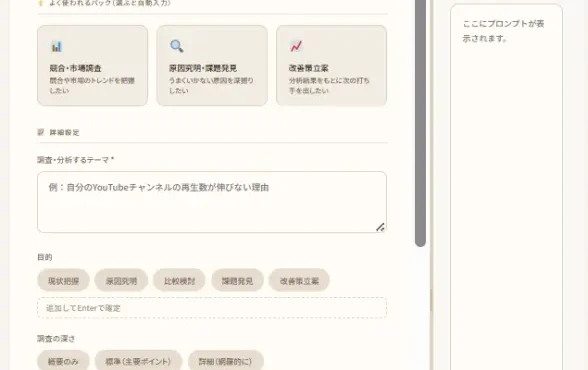Click the 目的 field label

[45, 257]
